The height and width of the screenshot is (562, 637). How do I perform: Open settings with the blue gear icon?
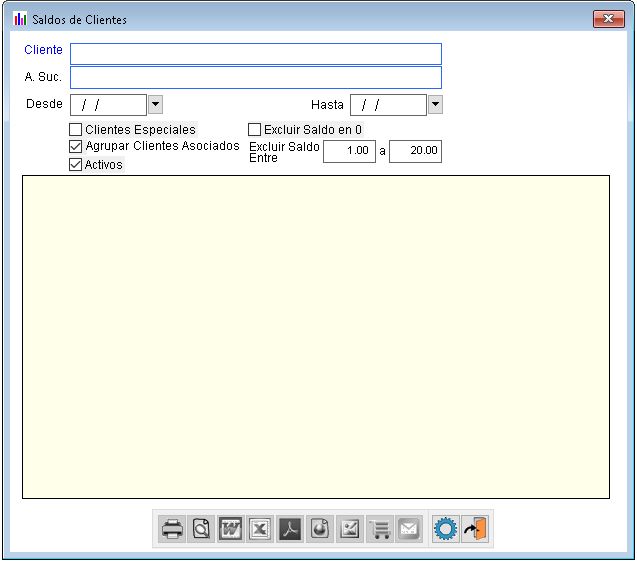(445, 529)
